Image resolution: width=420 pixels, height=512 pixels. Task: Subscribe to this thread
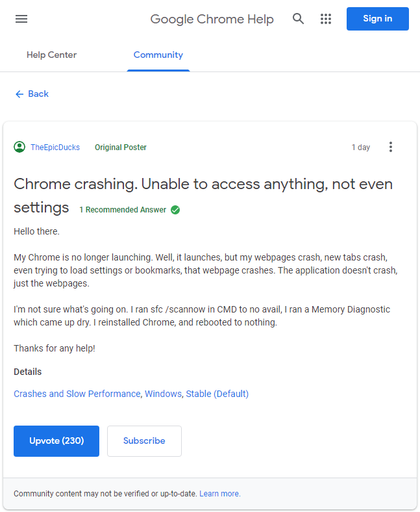(x=144, y=441)
